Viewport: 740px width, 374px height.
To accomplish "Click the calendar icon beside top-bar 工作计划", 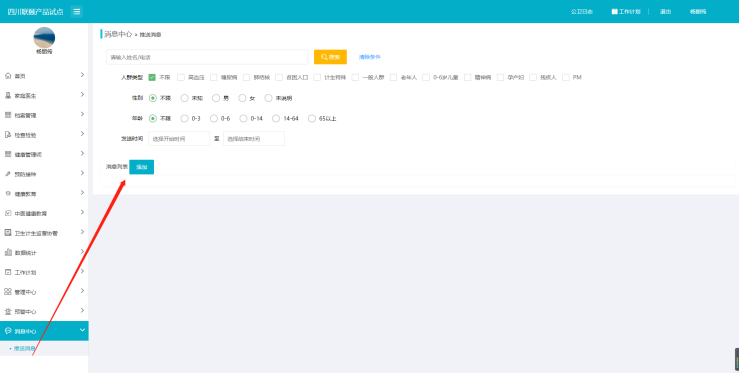I will (x=614, y=11).
